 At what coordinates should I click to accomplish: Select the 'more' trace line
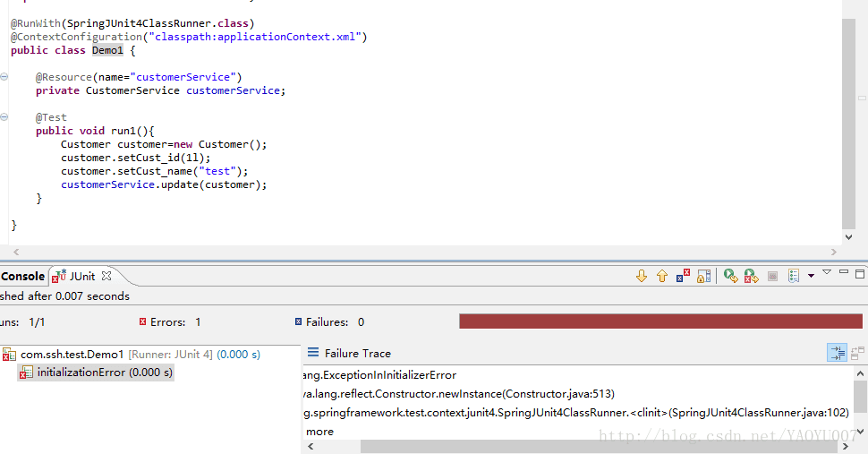319,432
